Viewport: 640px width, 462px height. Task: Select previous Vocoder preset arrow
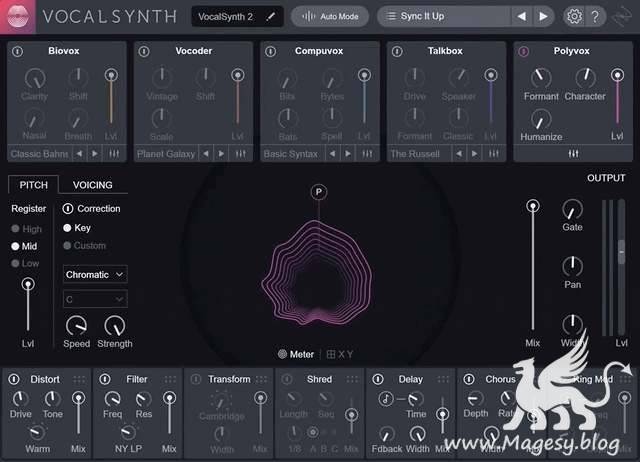pyautogui.click(x=206, y=154)
